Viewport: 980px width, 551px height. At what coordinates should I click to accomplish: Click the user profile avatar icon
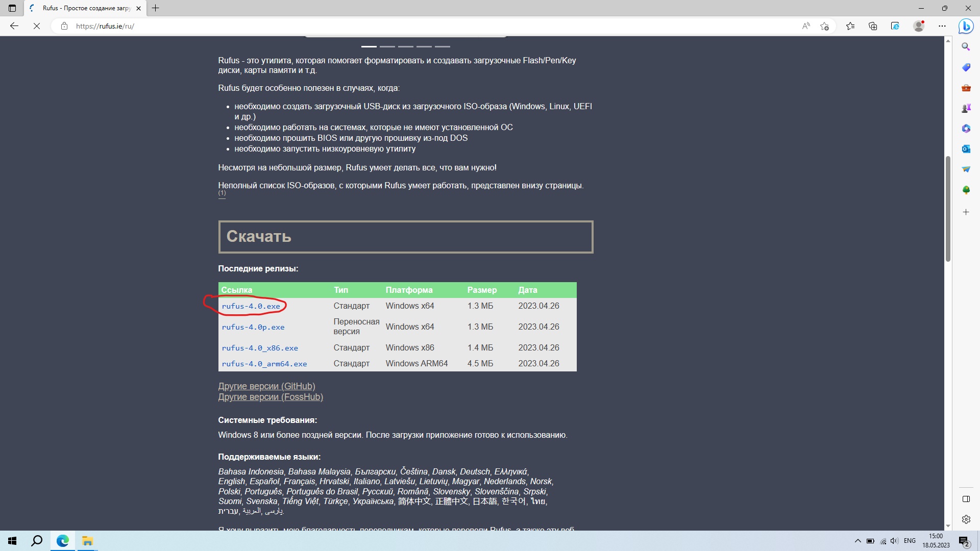point(919,26)
